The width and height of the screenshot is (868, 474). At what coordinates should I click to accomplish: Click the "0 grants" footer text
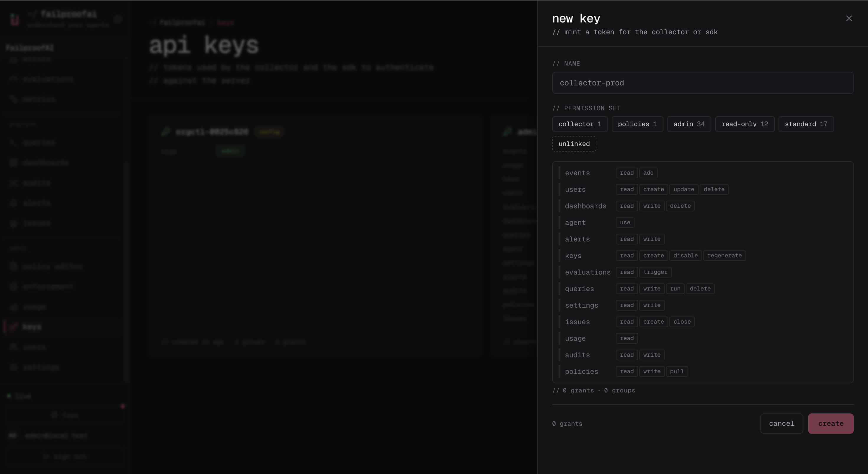pos(567,424)
